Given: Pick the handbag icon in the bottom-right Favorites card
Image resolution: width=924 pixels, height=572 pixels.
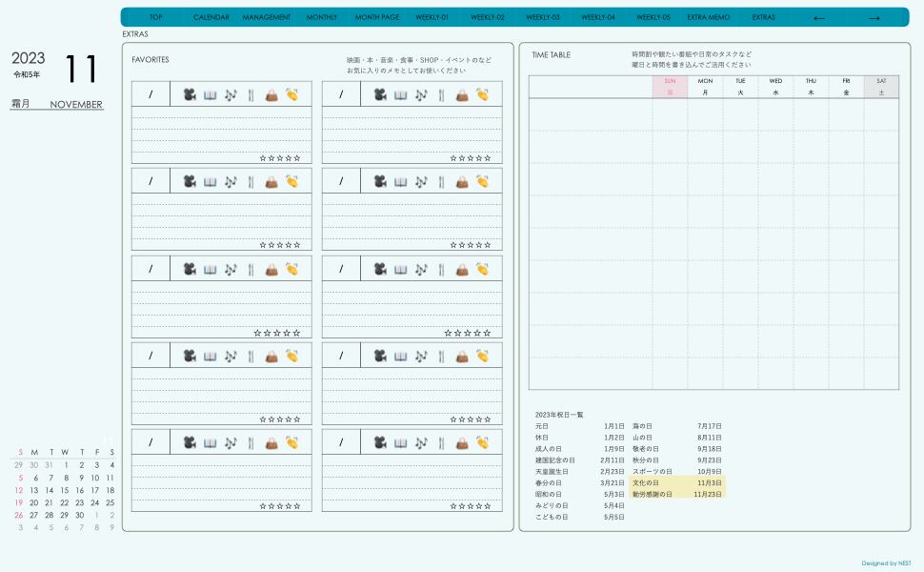Looking at the screenshot, I should [x=462, y=442].
